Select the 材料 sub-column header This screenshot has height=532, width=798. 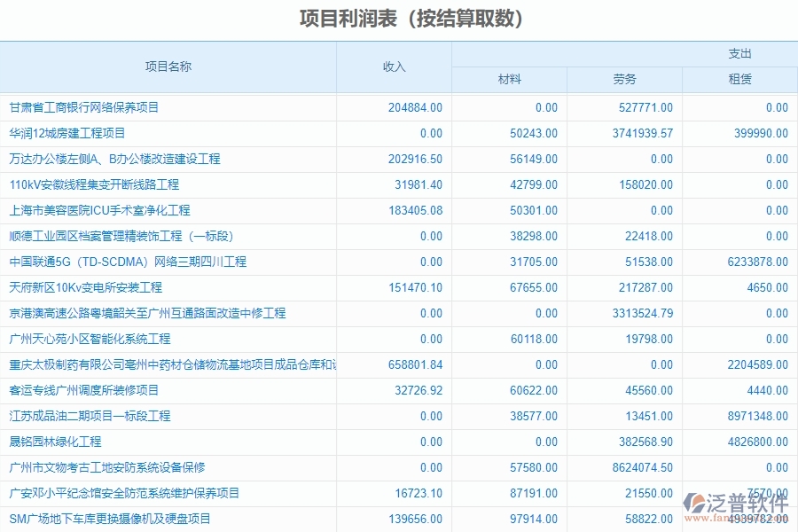510,79
